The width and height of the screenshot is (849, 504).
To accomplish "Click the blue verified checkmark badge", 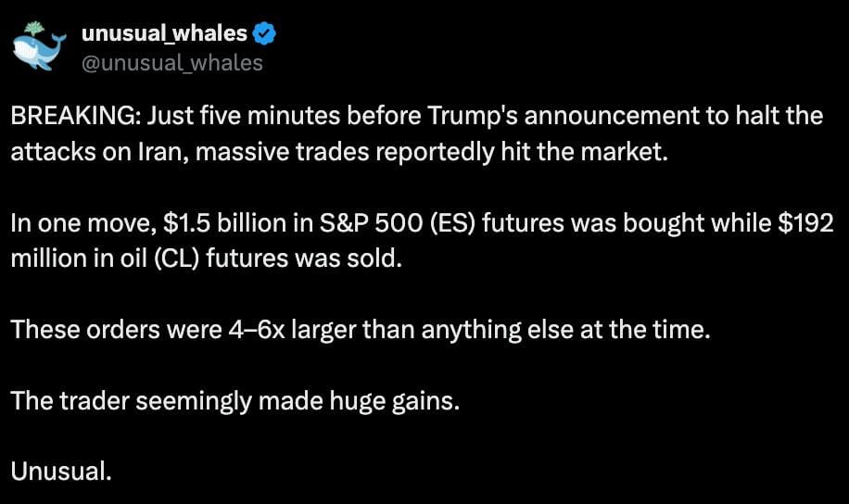I will (264, 33).
